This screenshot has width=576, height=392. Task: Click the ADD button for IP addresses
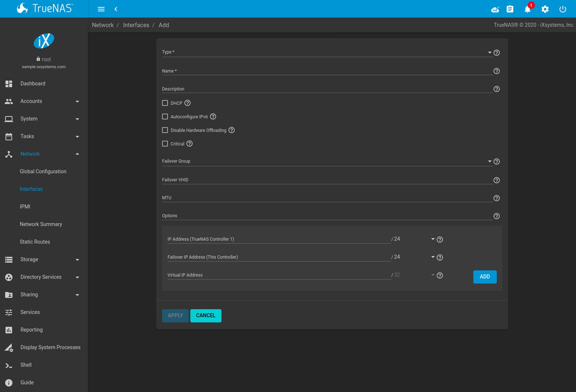point(485,277)
